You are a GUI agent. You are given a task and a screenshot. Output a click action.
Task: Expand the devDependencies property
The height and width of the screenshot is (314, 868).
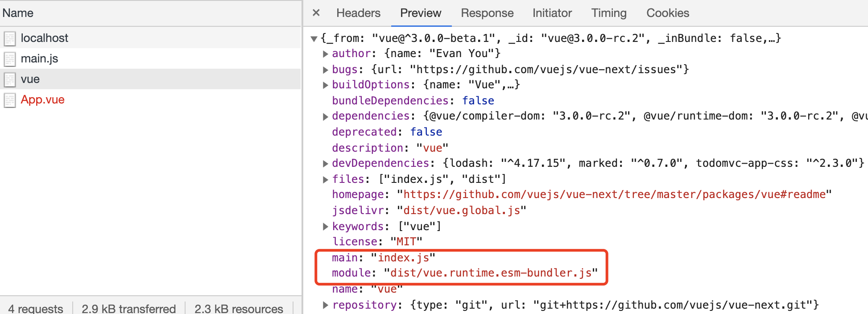coord(326,164)
